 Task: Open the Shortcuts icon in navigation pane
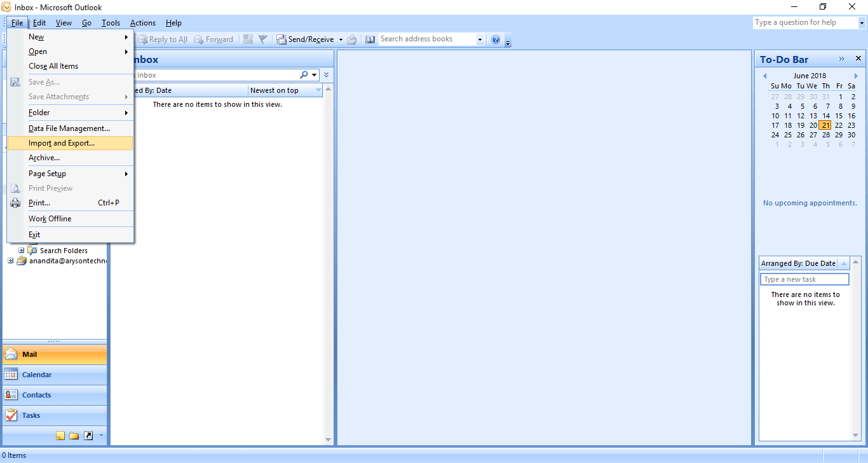coord(88,436)
